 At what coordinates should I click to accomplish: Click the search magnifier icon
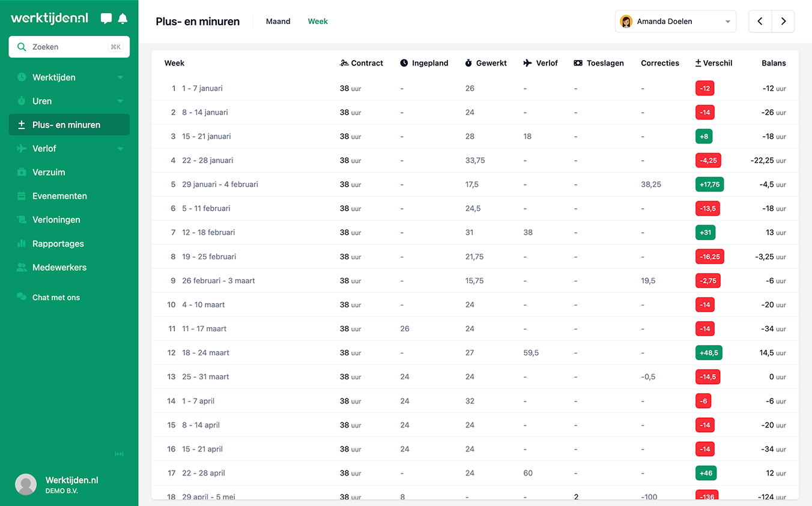pyautogui.click(x=22, y=47)
